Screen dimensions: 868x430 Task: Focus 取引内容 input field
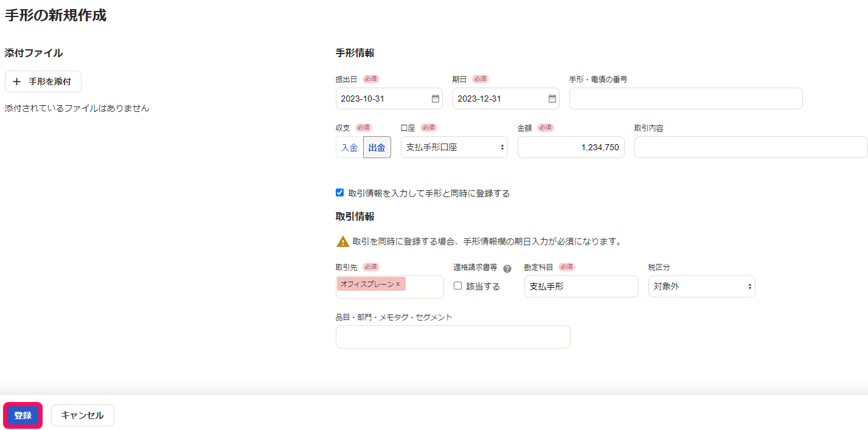[751, 147]
